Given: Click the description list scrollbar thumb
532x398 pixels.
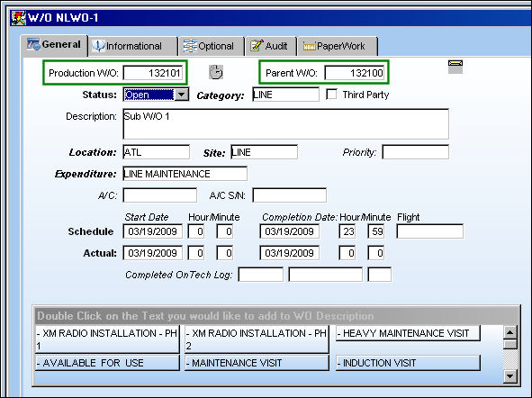Looking at the screenshot, I should coord(510,344).
